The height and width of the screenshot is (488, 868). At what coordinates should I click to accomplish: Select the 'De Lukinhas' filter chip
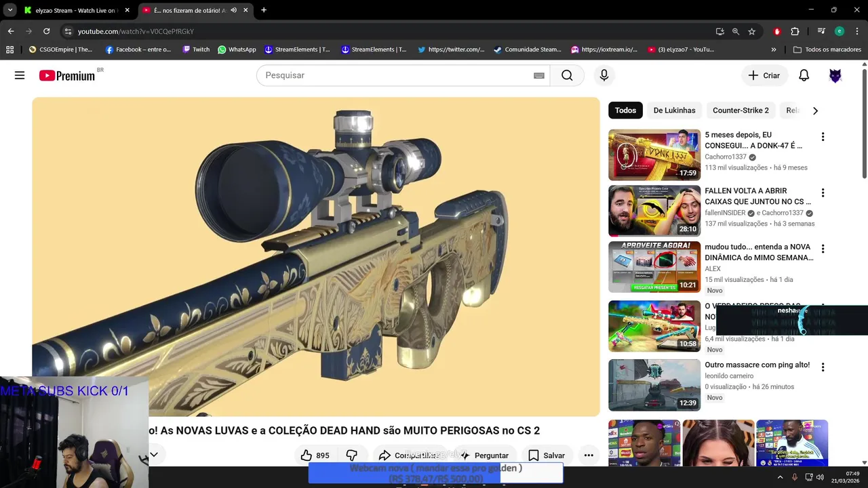pyautogui.click(x=674, y=110)
